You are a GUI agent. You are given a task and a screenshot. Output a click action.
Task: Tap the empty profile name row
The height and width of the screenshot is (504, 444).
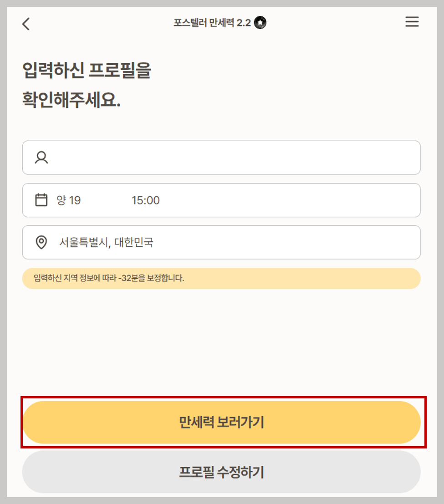click(222, 158)
